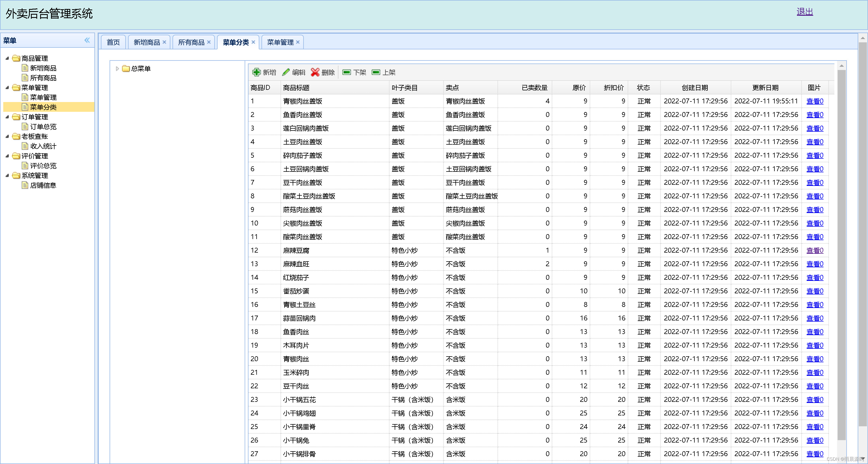
Task: Collapse the 商品管理 tree node
Action: click(x=7, y=58)
